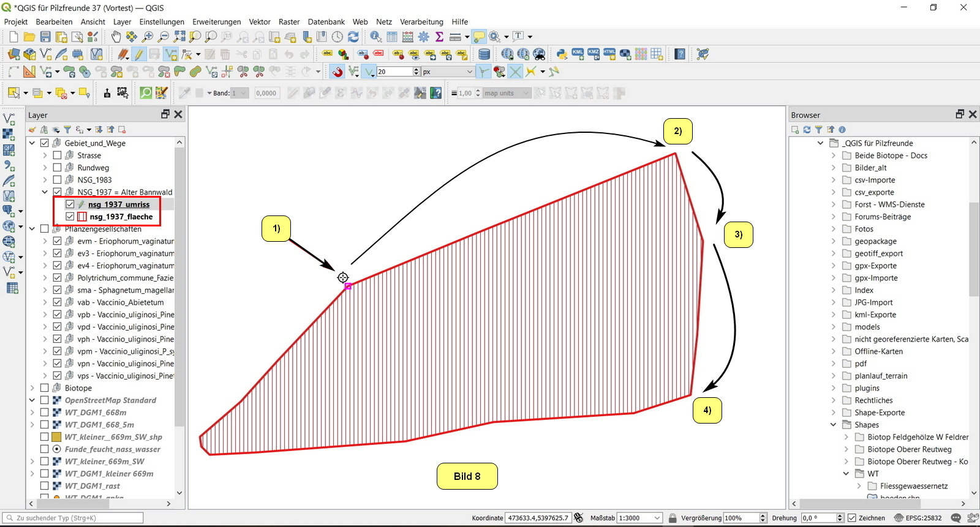Click the Refresh map icon

tap(353, 37)
